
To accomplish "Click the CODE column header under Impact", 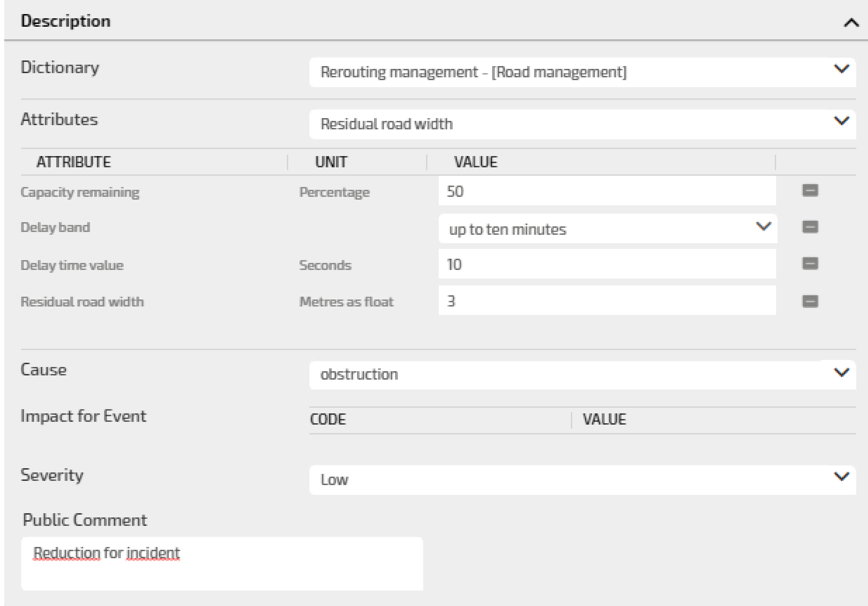I will point(328,419).
